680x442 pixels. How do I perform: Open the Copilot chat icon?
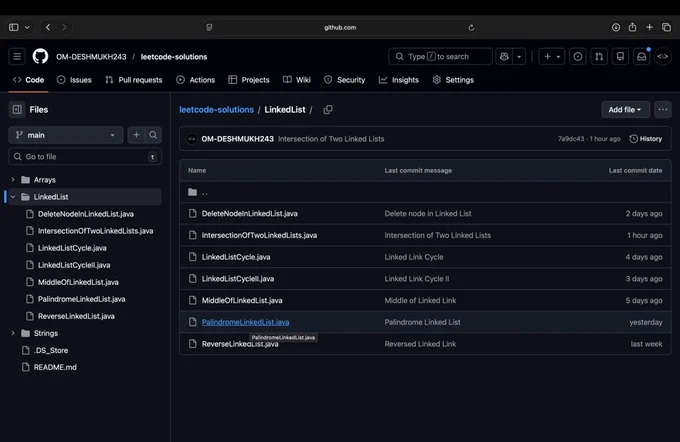504,56
